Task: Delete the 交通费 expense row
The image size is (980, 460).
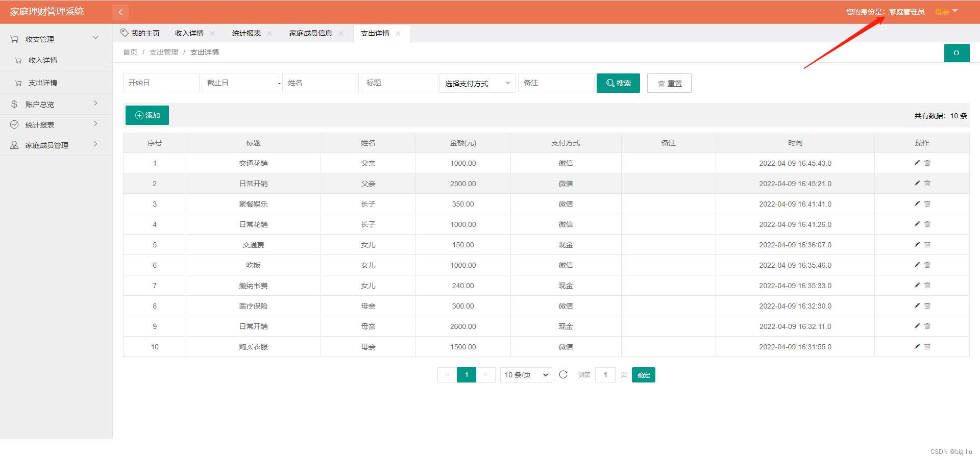Action: pos(927,244)
